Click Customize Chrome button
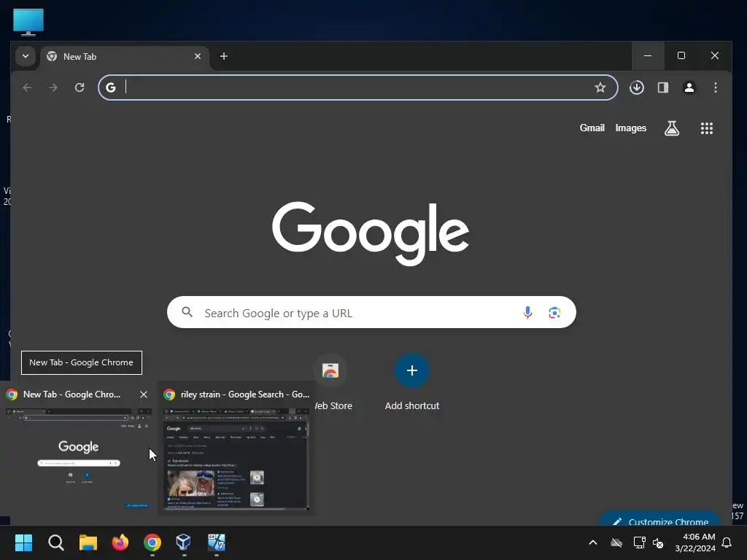Screen dimensions: 747x560 pos(659,519)
